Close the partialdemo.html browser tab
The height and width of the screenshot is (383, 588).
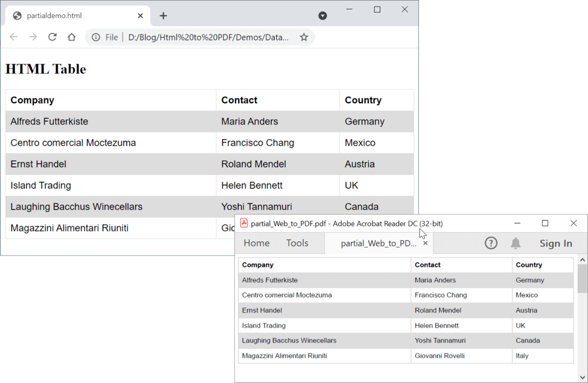(140, 16)
